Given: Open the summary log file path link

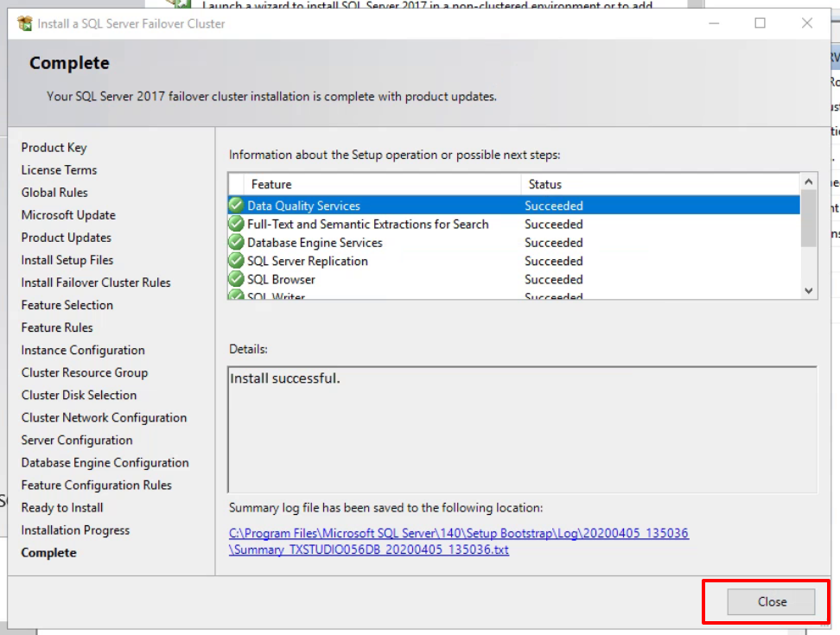Looking at the screenshot, I should [459, 542].
